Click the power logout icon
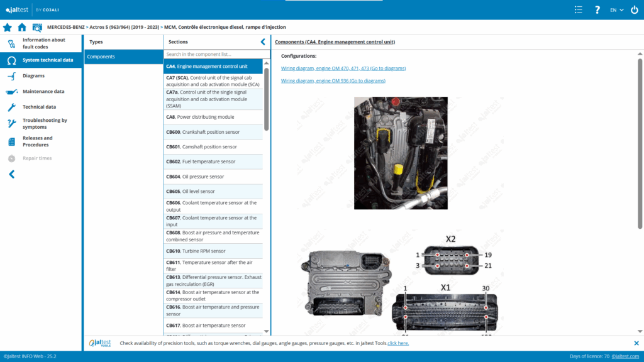This screenshot has height=362, width=644. [634, 9]
